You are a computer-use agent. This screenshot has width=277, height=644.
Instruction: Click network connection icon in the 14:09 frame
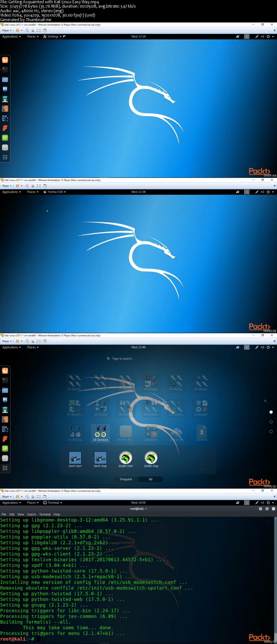coord(257,503)
